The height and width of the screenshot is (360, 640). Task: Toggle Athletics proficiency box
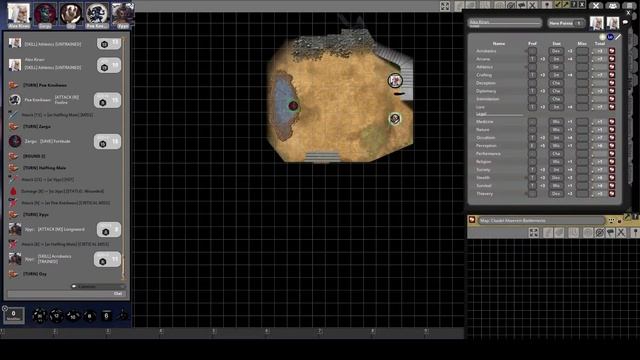pos(532,67)
